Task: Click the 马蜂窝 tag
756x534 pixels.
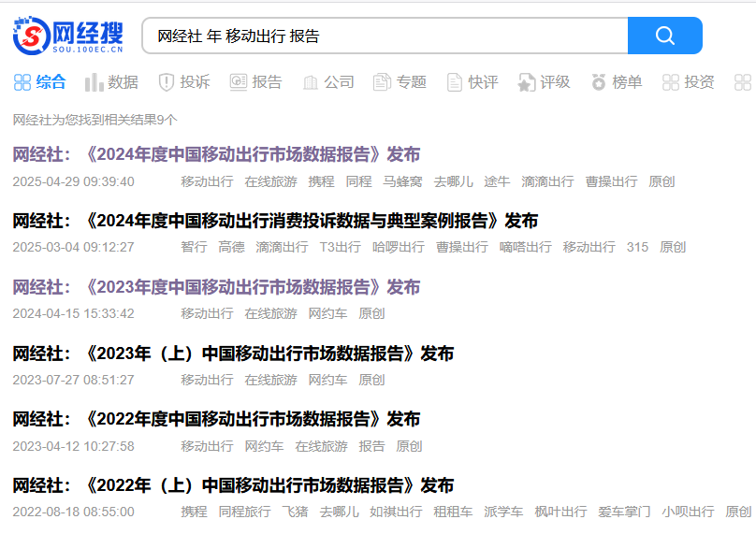Action: [402, 181]
